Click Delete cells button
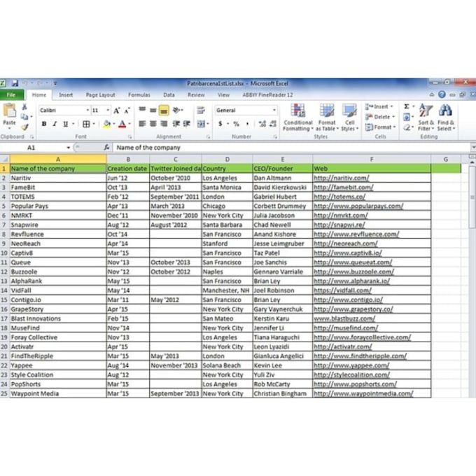This screenshot has width=476, height=476. [x=379, y=117]
